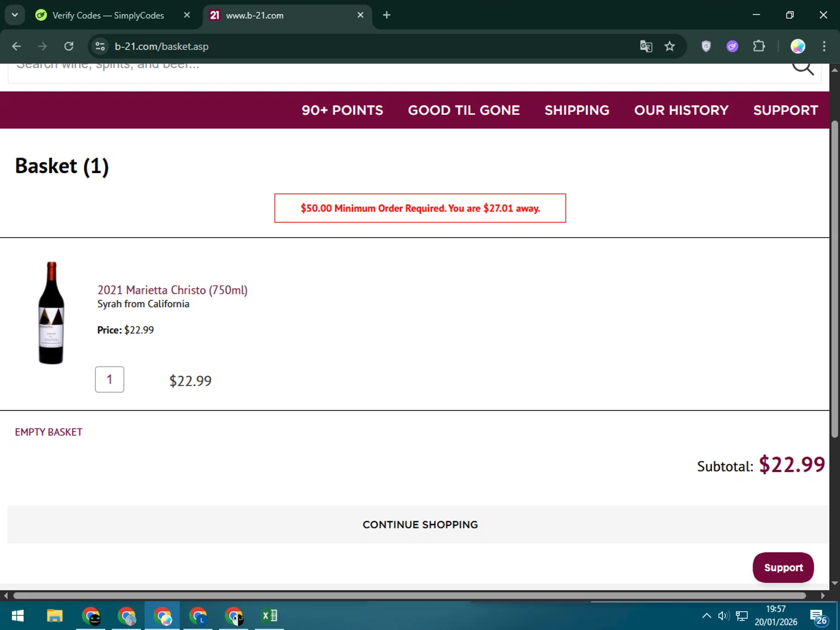The image size is (840, 630).
Task: Open SHIPPING menu item
Action: (577, 110)
